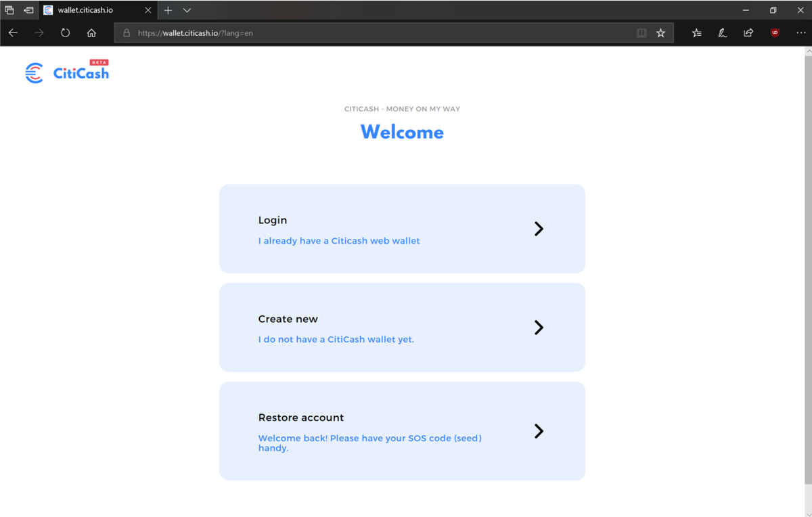This screenshot has height=517, width=812.
Task: Click the Login card chevron arrow
Action: (x=539, y=229)
